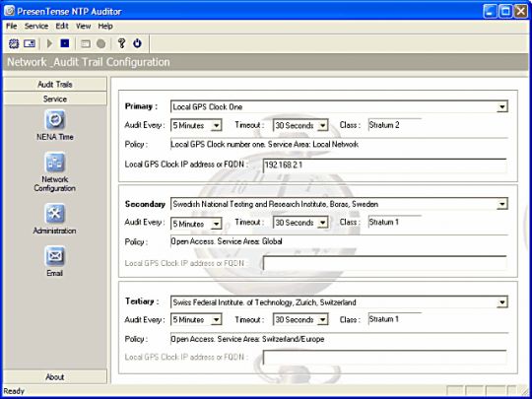Expand the Secondary Timeout dropdown
Screen dimensions: 532x399
(323, 223)
